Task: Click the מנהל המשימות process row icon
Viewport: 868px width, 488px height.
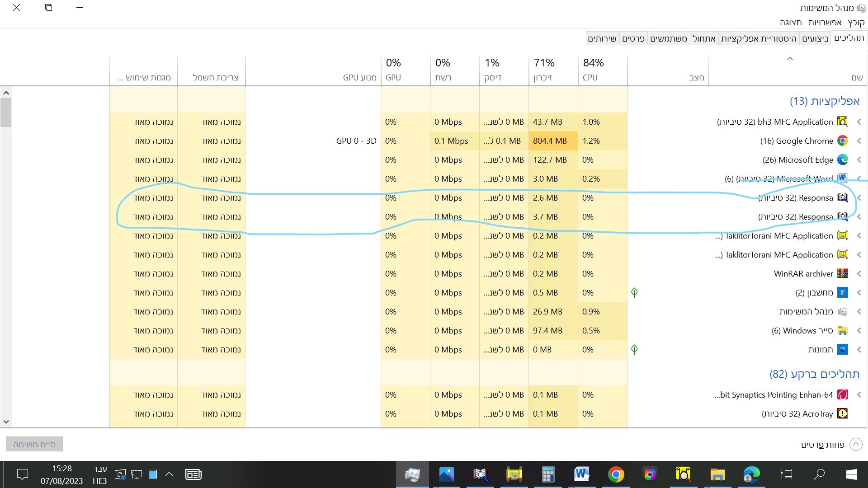Action: coord(842,311)
